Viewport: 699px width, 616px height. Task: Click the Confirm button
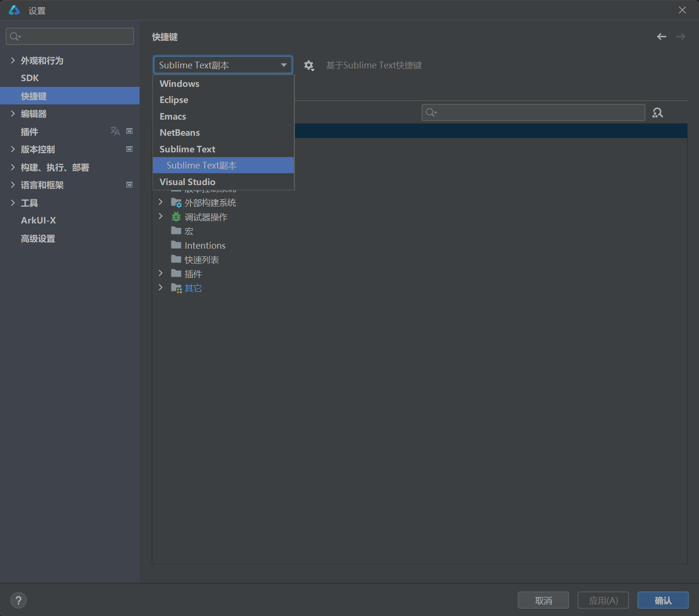[x=662, y=600]
